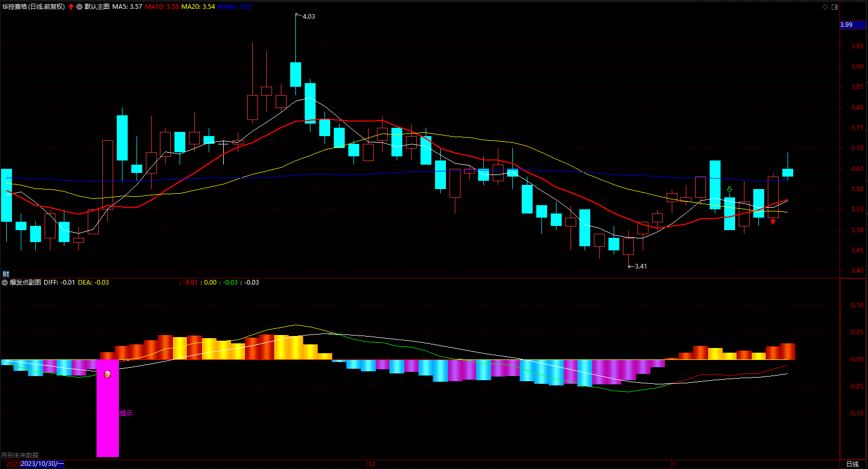
Task: Click the MA10: 3.58 indicator value
Action: (x=162, y=7)
